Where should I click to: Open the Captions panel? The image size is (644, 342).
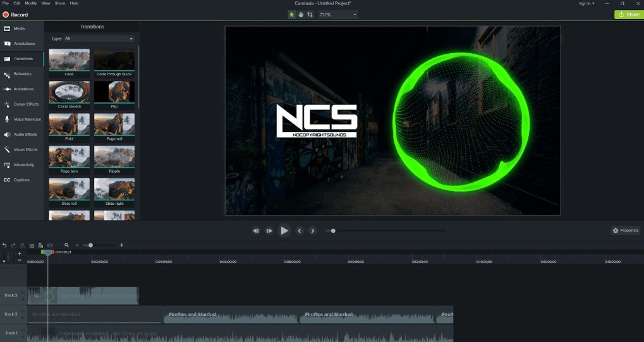point(21,180)
